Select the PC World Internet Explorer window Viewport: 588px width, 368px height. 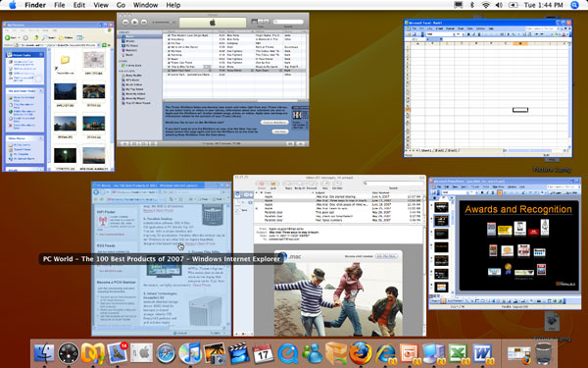pos(162,259)
